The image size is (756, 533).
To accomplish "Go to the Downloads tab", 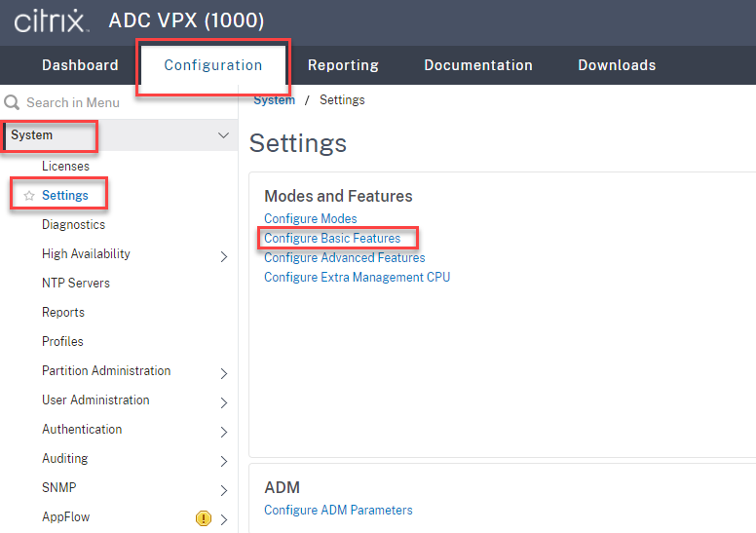I will 617,65.
